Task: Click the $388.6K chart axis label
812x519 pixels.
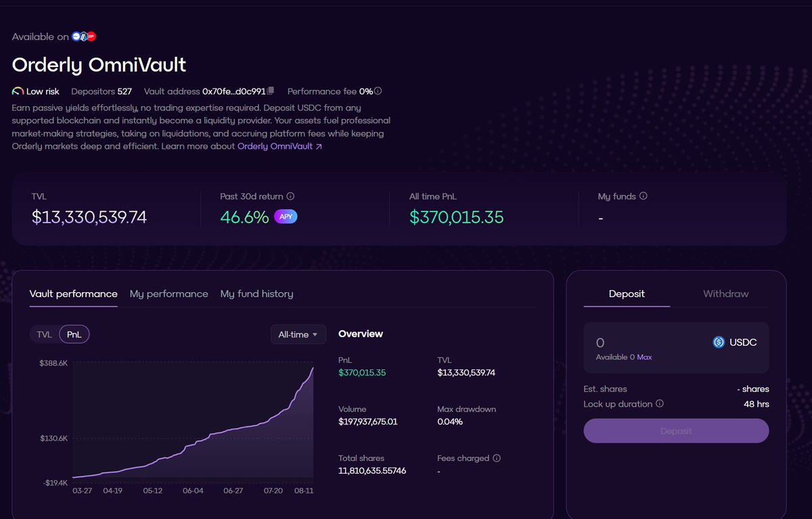Action: [53, 363]
